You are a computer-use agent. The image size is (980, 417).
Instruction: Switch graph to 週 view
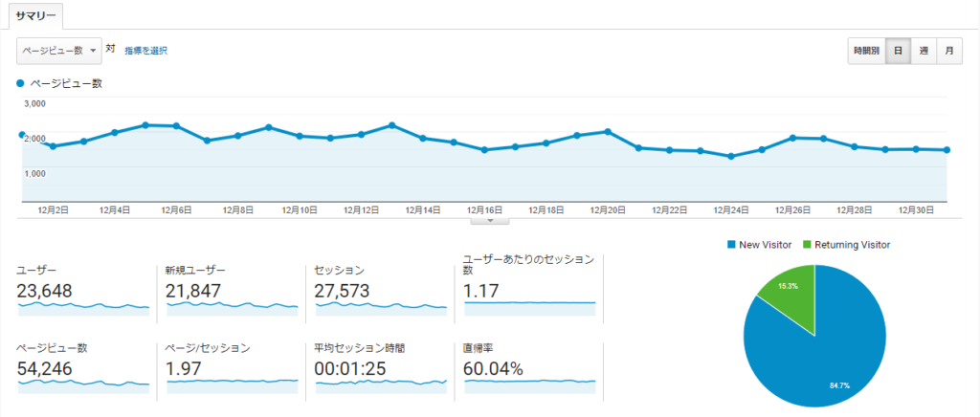pyautogui.click(x=924, y=52)
